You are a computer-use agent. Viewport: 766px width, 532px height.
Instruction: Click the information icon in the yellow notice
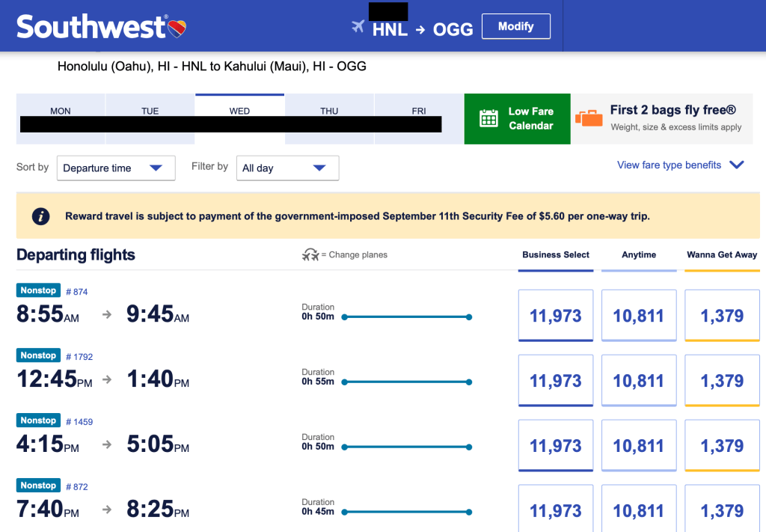coord(40,216)
